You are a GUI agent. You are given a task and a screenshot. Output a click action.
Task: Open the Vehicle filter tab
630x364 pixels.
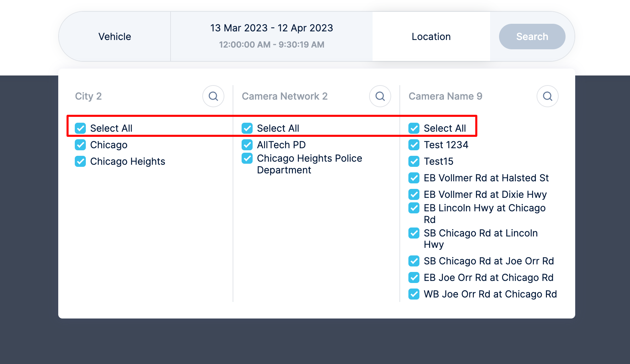115,37
